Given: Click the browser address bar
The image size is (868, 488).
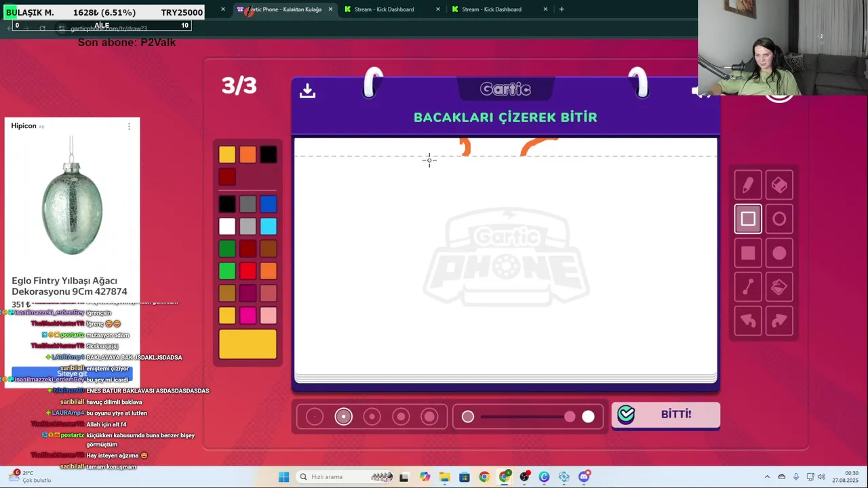Looking at the screenshot, I should coord(108,28).
